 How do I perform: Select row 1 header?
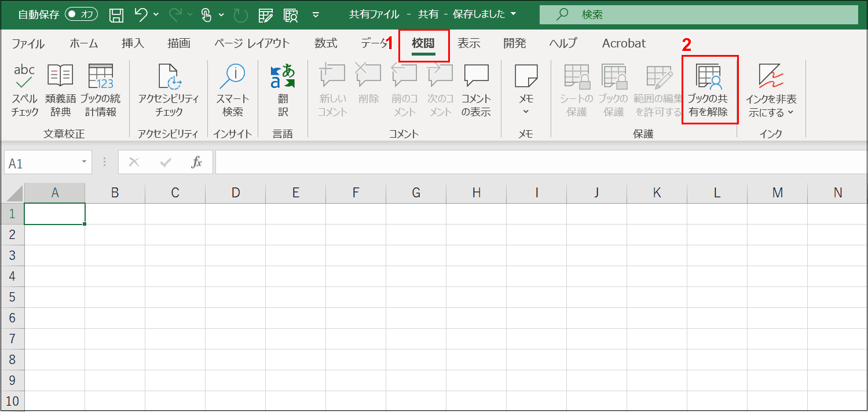13,214
